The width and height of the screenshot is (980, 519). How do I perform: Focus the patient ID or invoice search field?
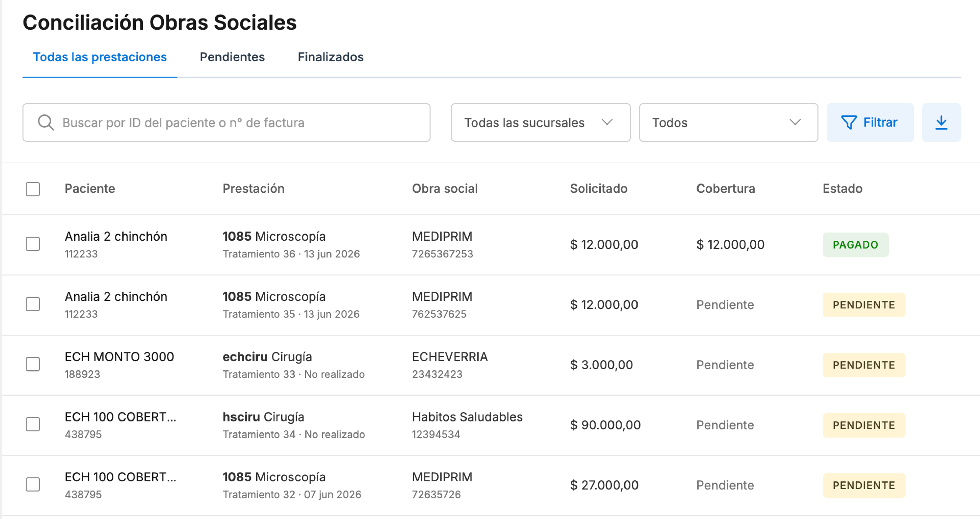click(x=226, y=122)
